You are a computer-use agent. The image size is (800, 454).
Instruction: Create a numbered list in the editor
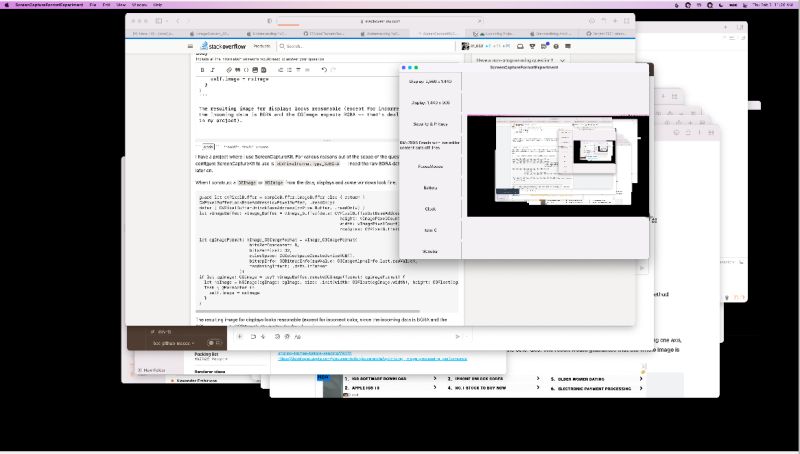(x=281, y=70)
